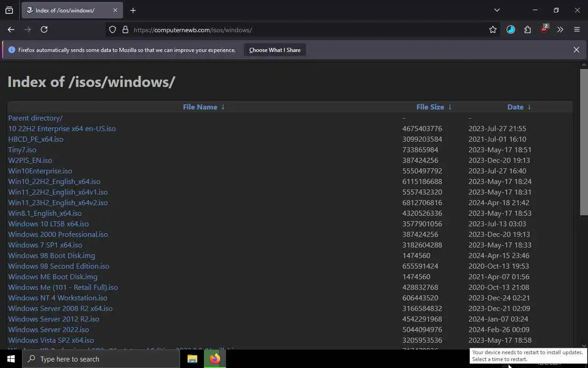Image resolution: width=588 pixels, height=368 pixels.
Task: Close the Index of /isos/windows/ tab
Action: pos(115,10)
